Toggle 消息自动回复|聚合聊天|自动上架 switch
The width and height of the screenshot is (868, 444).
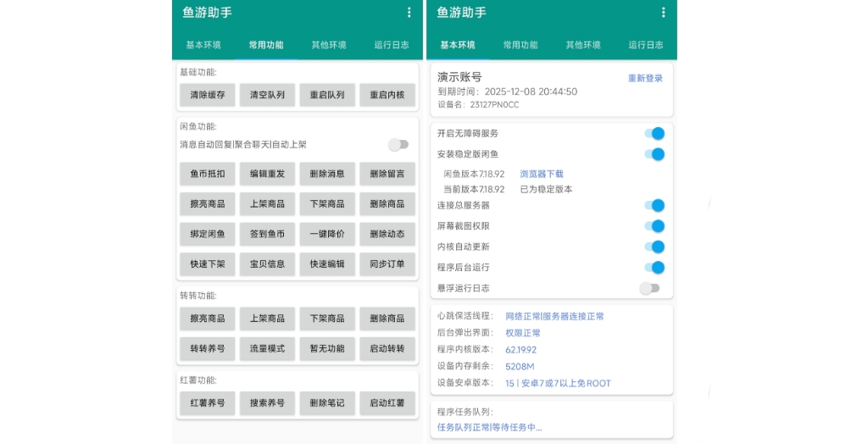(398, 145)
